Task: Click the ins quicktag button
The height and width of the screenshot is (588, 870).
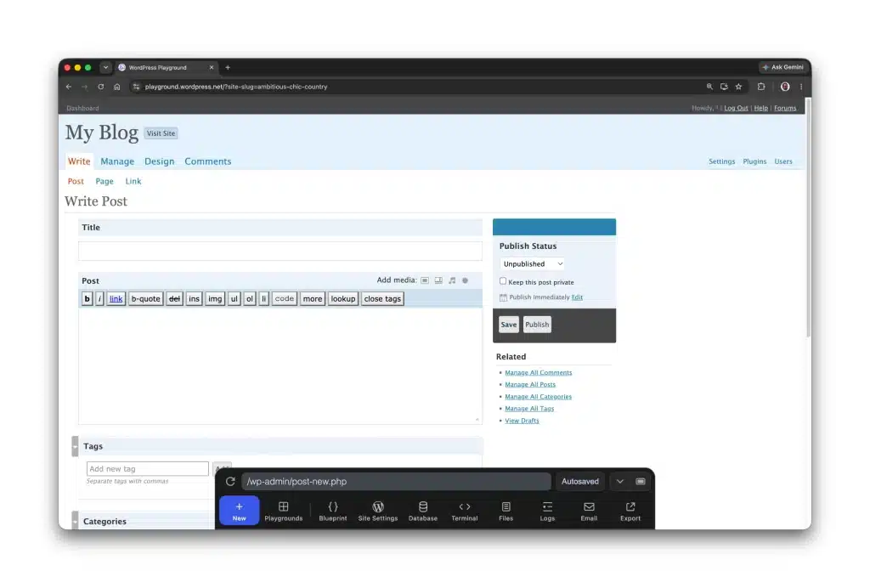Action: [194, 298]
